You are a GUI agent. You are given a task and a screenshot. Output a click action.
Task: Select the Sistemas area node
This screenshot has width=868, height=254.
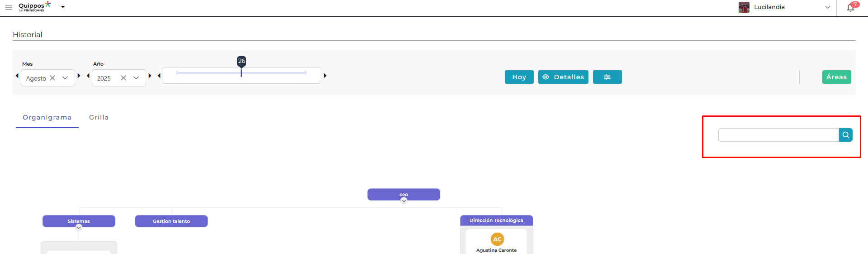tap(79, 221)
